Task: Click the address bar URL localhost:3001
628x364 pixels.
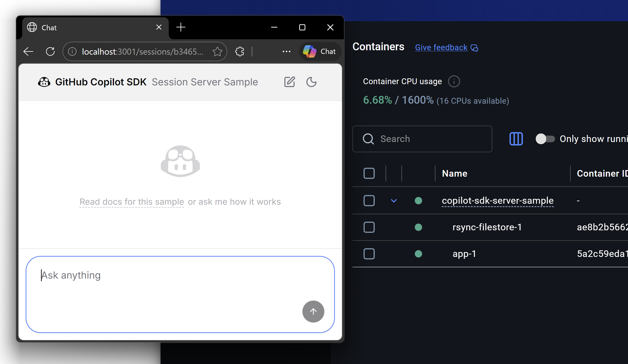Action: click(143, 51)
